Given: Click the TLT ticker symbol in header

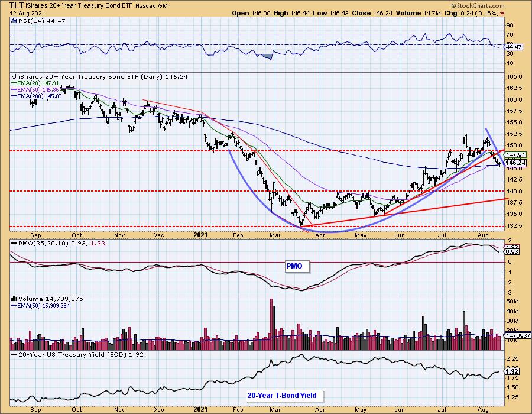Looking at the screenshot, I should [17, 5].
